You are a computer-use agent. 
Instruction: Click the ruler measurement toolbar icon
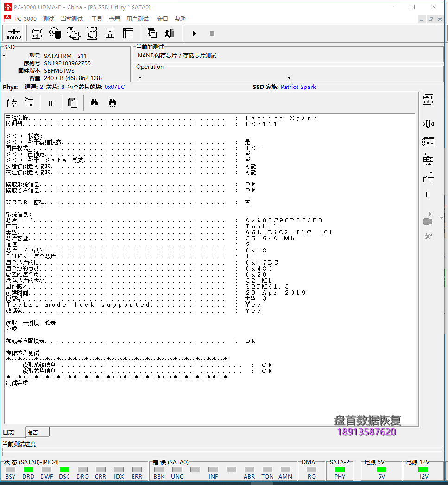tap(110, 33)
